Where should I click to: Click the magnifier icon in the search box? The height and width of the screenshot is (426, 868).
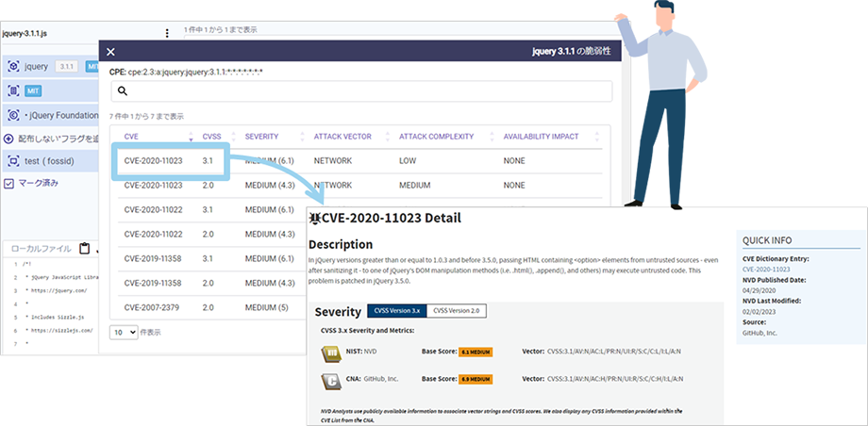pos(123,91)
